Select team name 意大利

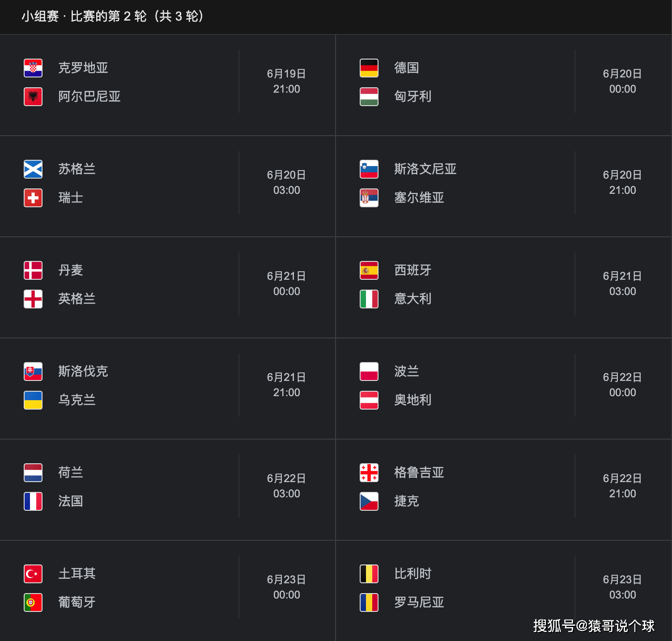coord(413,299)
